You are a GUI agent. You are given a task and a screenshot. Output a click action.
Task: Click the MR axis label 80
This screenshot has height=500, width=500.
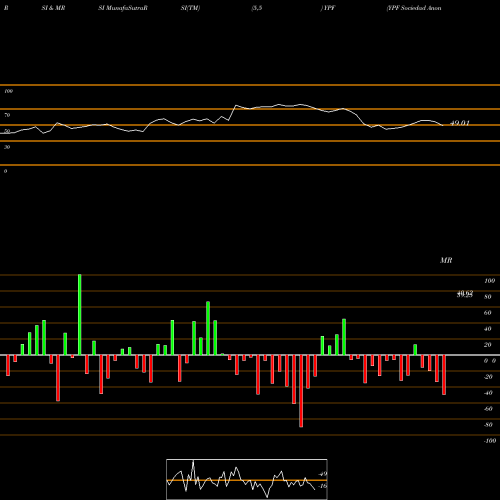point(488,297)
